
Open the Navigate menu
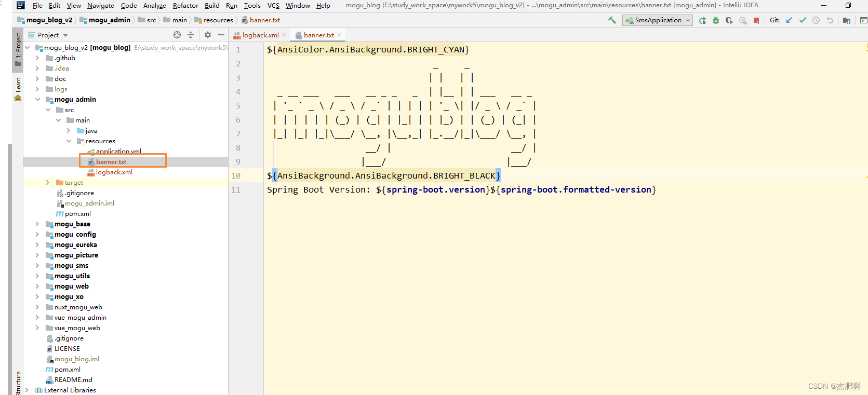(101, 5)
